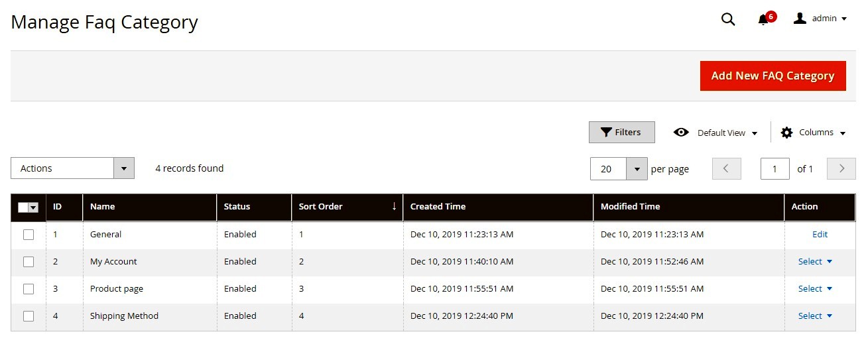
Task: Open the admin user account menu
Action: click(x=820, y=19)
